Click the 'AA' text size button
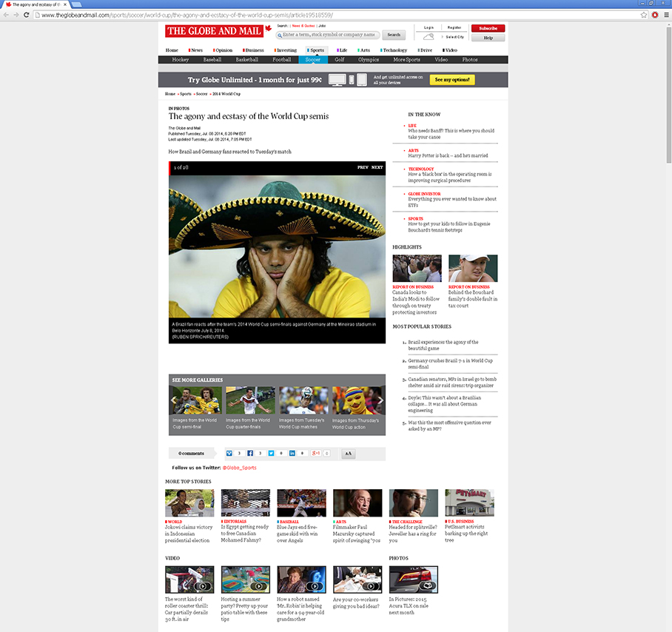The height and width of the screenshot is (632, 672). click(349, 454)
